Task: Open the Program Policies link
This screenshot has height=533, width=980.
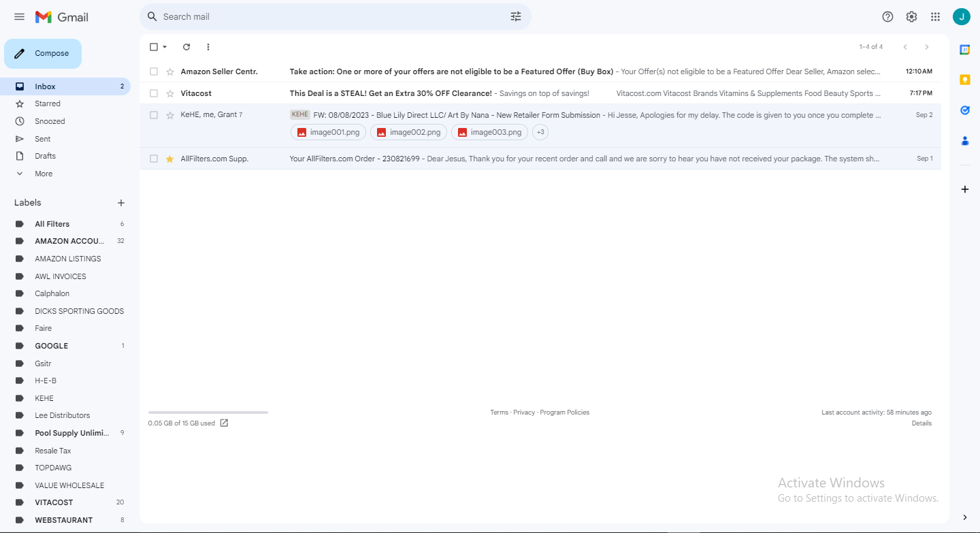Action: [565, 413]
